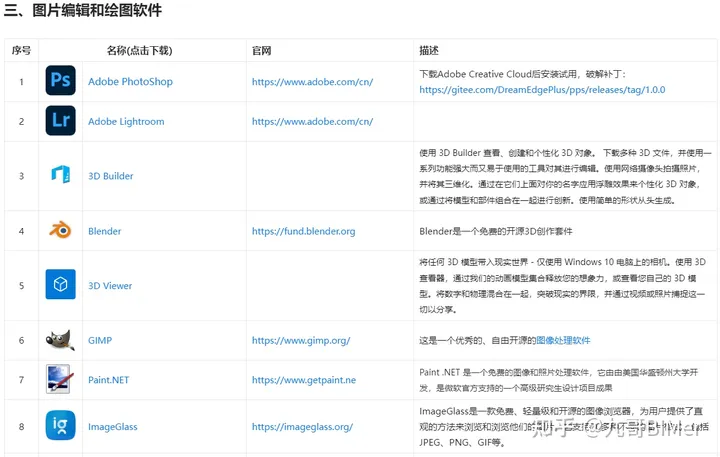Click the Blender logo icon
Image resolution: width=720 pixels, height=457 pixels.
coord(61,230)
